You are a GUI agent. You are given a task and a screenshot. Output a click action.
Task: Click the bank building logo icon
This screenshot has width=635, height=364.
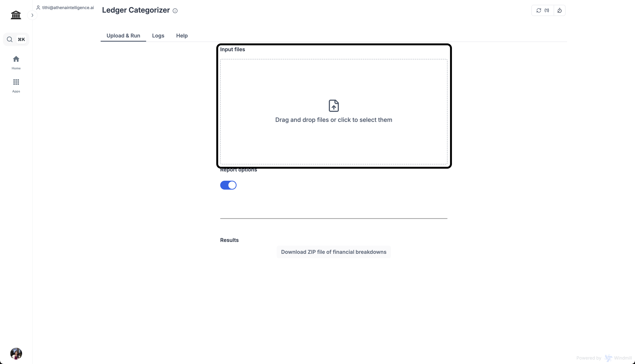[x=16, y=15]
